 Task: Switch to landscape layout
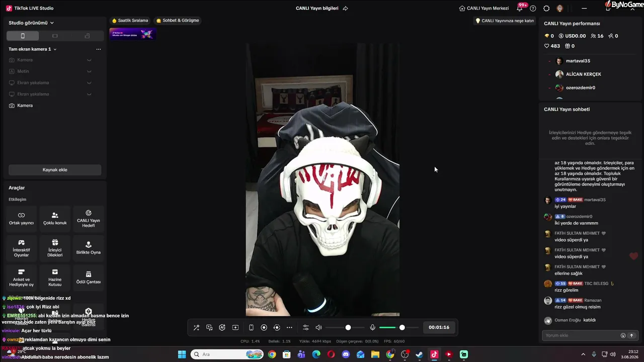[x=55, y=36]
